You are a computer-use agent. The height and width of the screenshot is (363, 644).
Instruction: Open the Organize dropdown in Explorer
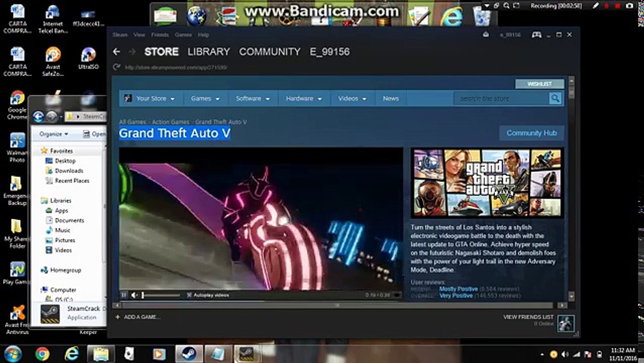coord(53,134)
